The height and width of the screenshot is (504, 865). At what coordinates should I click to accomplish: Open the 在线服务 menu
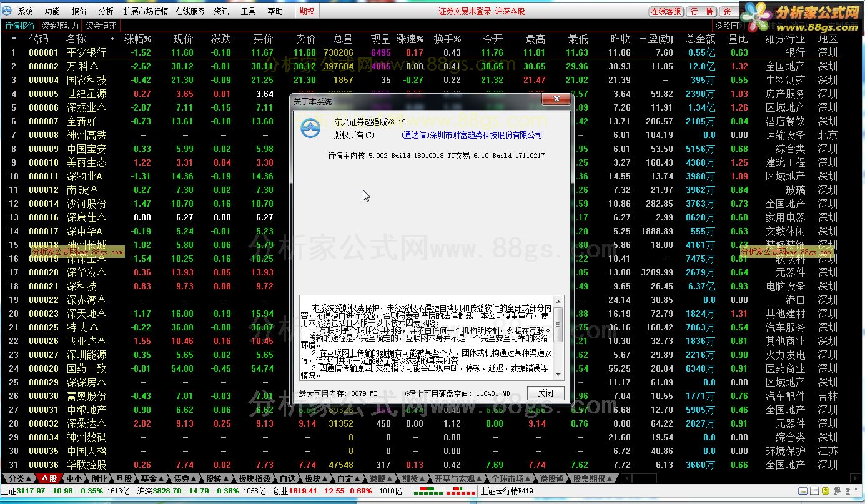tap(190, 11)
